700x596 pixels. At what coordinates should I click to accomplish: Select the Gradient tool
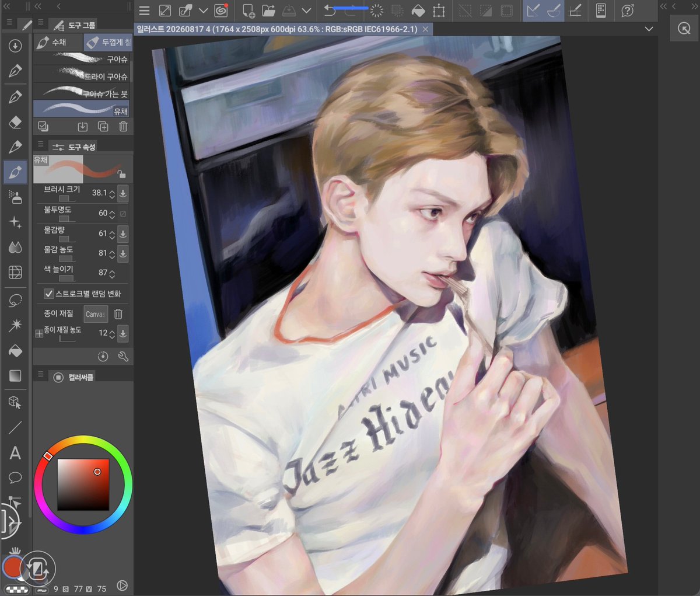point(15,376)
